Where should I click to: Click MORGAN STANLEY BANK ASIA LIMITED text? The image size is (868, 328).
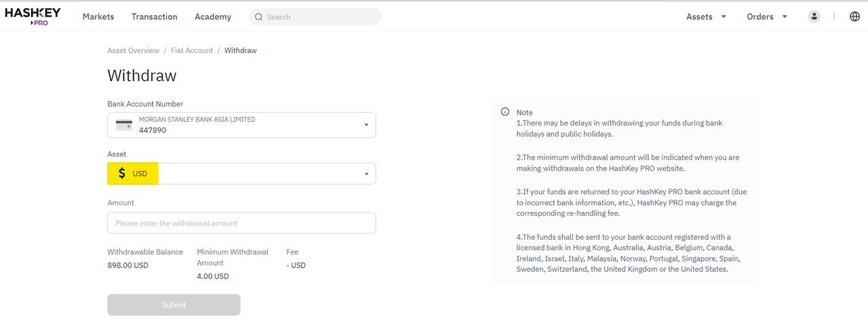click(x=197, y=120)
